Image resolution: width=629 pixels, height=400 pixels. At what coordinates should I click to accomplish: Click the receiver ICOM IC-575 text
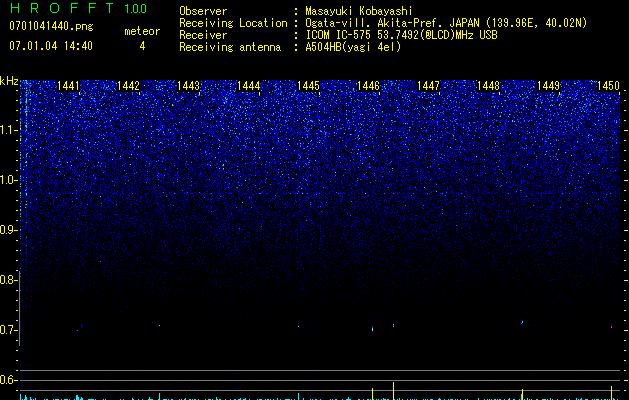(401, 35)
